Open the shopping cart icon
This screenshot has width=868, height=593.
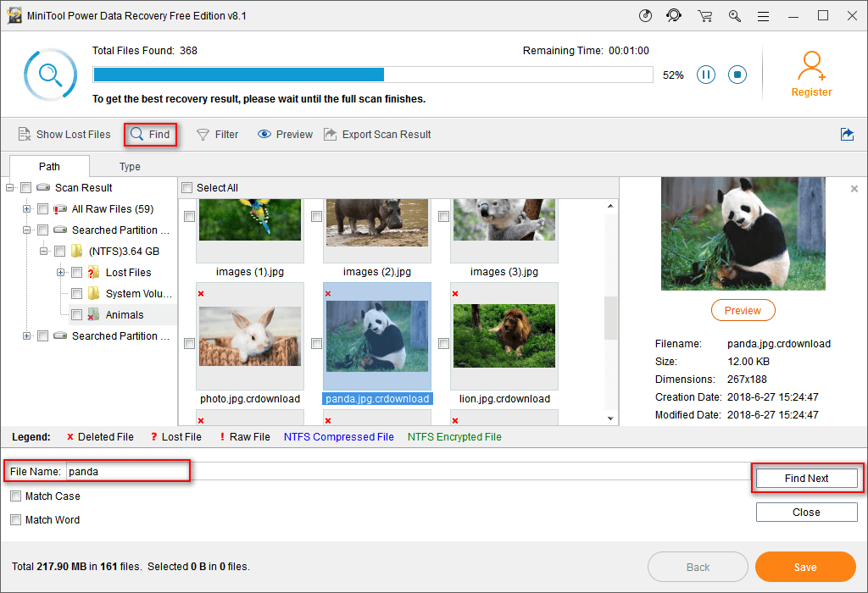coord(704,16)
